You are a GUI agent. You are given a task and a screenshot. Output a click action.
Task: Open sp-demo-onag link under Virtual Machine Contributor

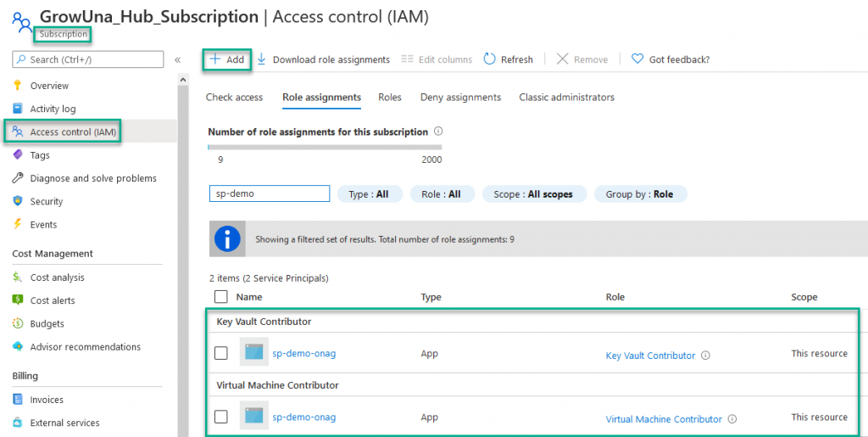coord(304,417)
